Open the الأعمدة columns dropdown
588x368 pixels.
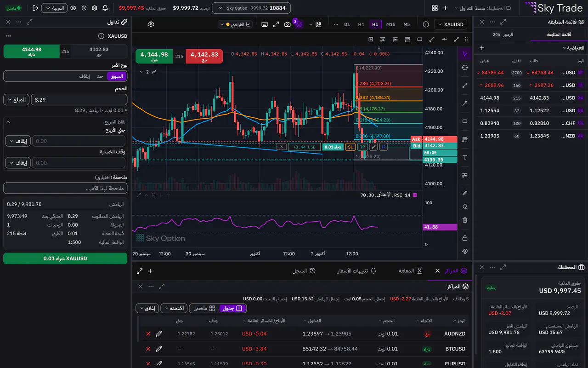click(x=173, y=308)
